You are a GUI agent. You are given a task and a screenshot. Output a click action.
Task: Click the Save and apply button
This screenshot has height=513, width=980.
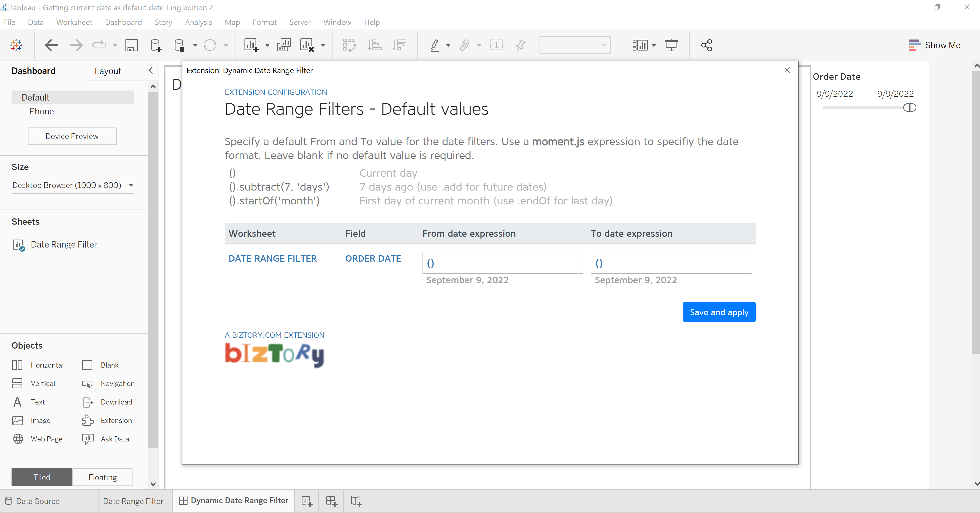point(719,312)
